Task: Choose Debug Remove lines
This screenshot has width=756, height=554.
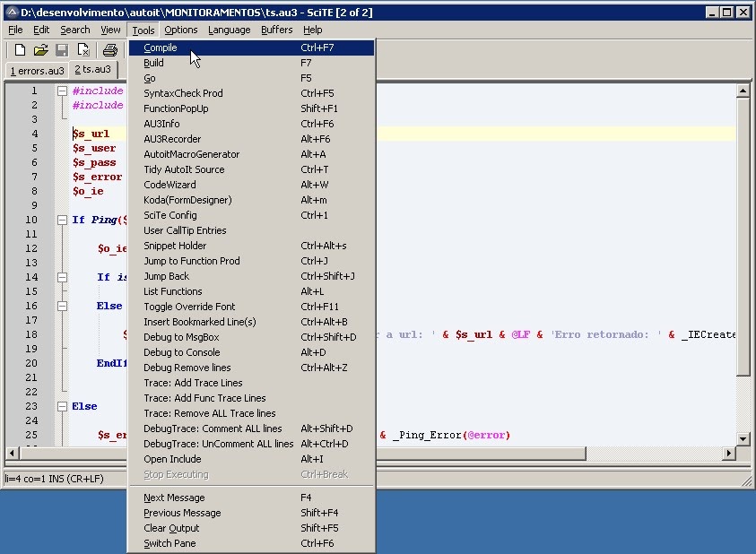Action: pyautogui.click(x=251, y=368)
